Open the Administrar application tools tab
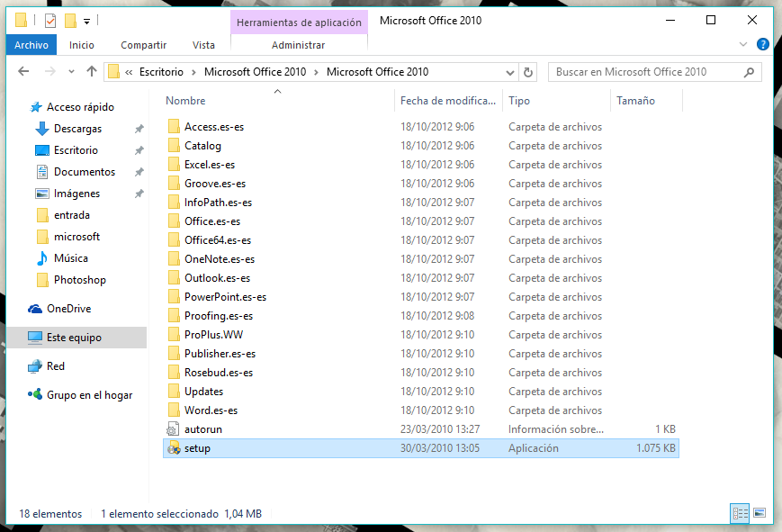The width and height of the screenshot is (782, 532). coord(298,44)
